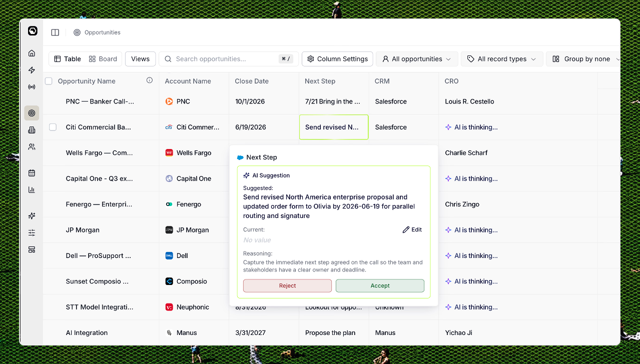Open the JP Morgan opportunity name
Screen dimensions: 640x364
pos(83,230)
